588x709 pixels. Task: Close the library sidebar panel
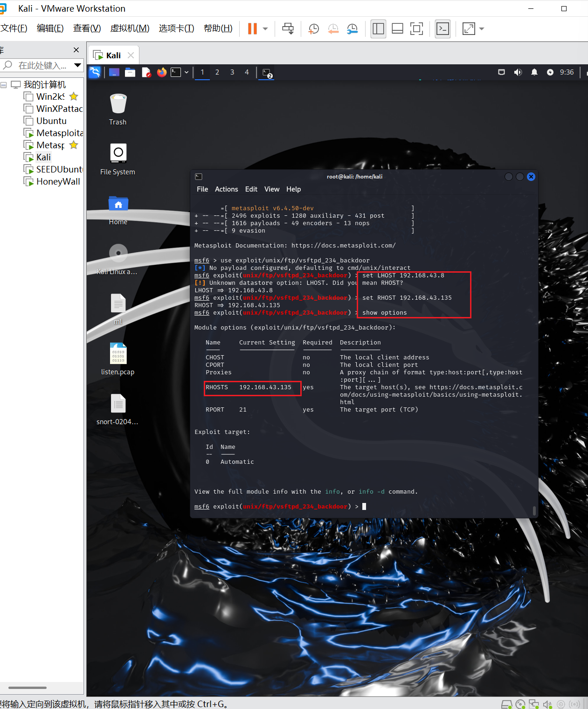[x=76, y=50]
